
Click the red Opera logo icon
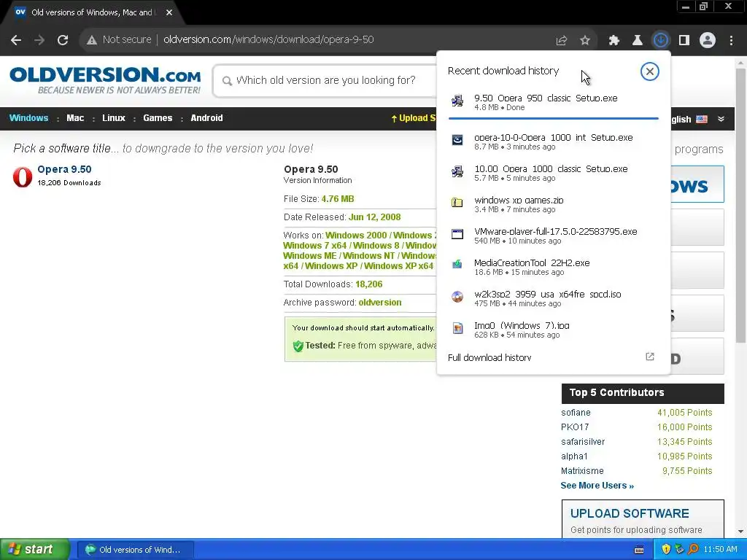(x=23, y=176)
